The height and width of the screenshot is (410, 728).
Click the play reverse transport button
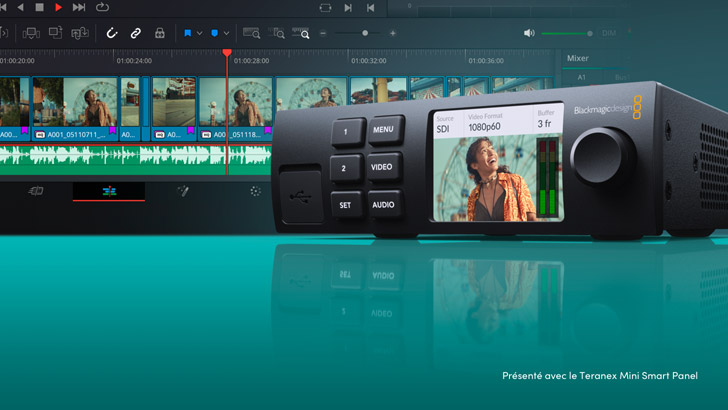click(20, 7)
